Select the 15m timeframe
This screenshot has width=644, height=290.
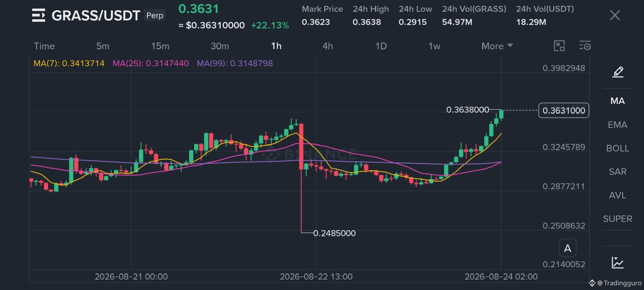click(x=160, y=46)
